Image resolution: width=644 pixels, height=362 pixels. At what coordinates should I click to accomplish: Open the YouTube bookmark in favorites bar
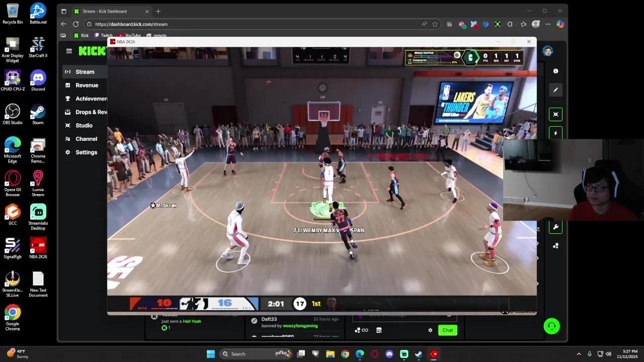[129, 36]
